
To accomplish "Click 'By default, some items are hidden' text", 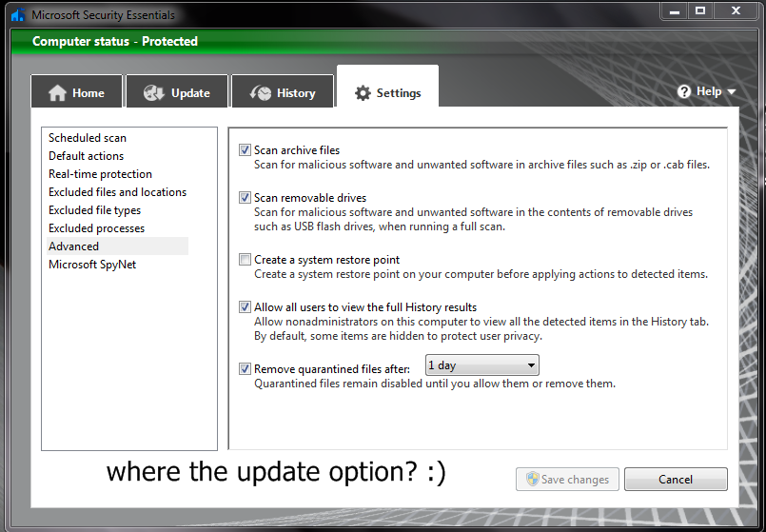I will pos(398,336).
